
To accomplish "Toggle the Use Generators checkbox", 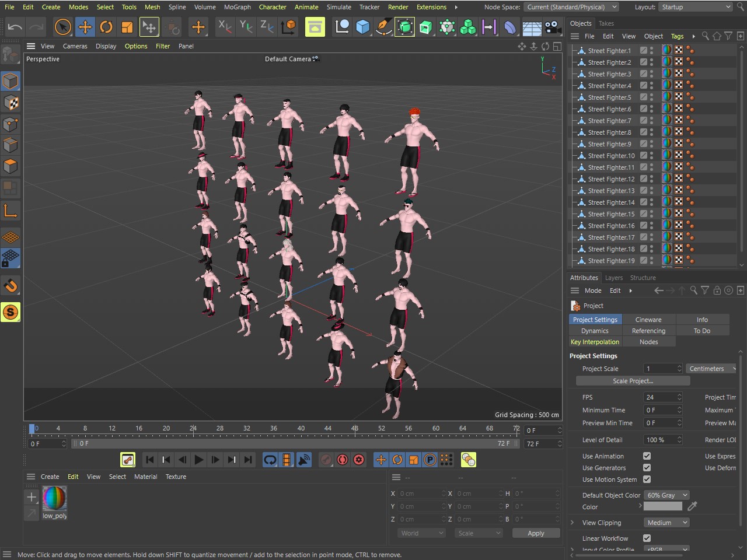I will coord(647,468).
